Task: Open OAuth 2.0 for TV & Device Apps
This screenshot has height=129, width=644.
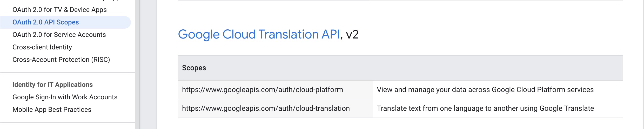Action: tap(59, 10)
